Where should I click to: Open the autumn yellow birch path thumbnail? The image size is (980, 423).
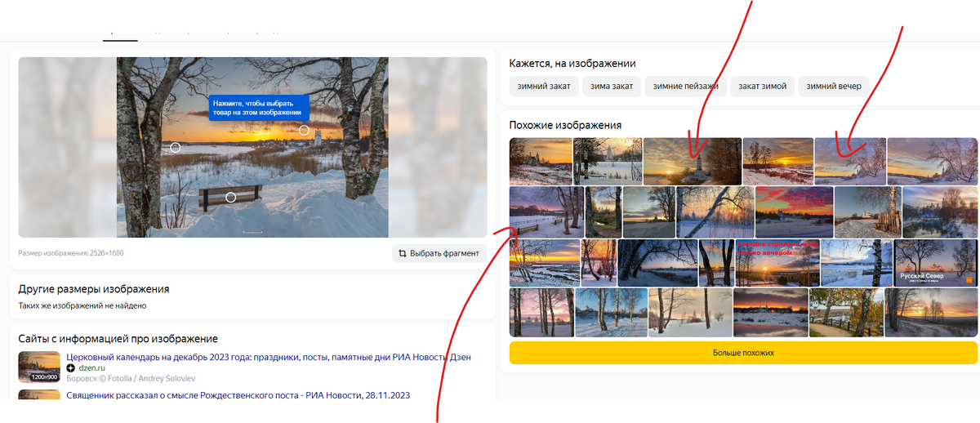coord(846,312)
